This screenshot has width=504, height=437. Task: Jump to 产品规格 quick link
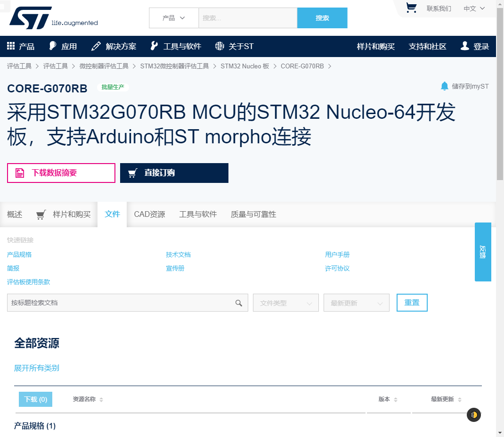coord(19,255)
